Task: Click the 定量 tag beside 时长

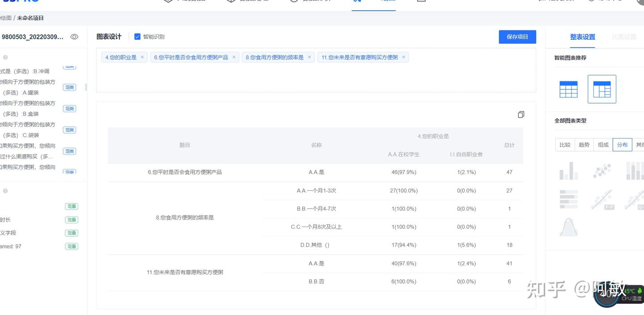Action: (72, 220)
